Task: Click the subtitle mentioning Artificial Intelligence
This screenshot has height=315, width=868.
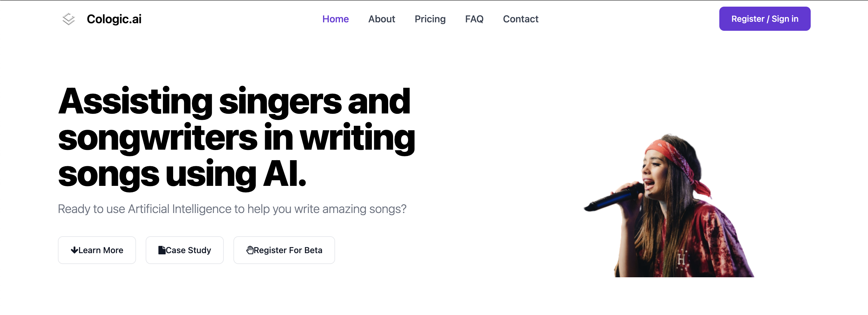Action: tap(233, 209)
